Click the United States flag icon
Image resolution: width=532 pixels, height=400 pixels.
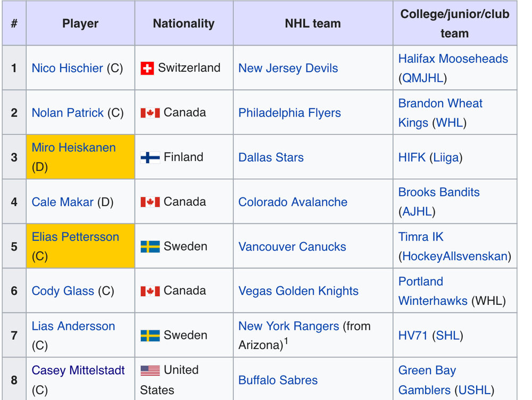tap(150, 371)
